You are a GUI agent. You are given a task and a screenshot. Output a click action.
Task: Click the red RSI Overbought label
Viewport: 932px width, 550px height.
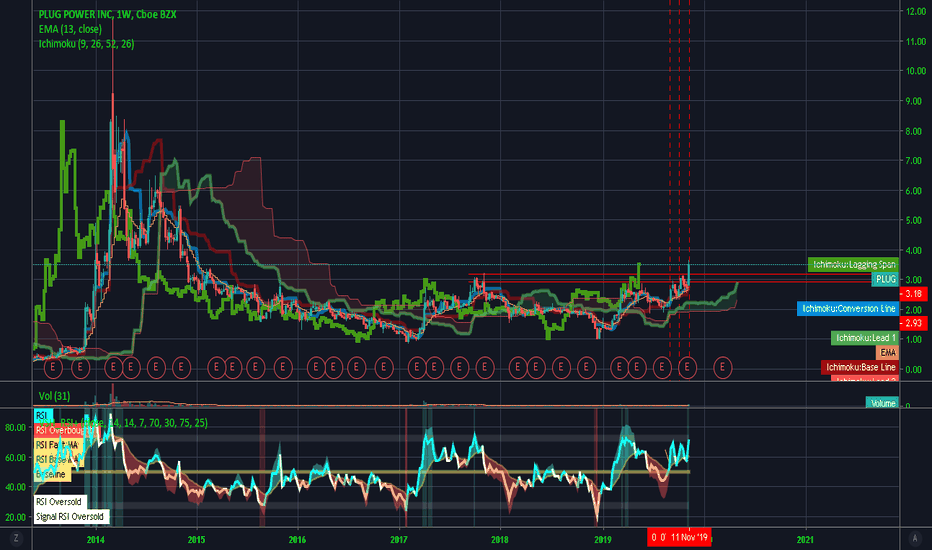[x=59, y=430]
